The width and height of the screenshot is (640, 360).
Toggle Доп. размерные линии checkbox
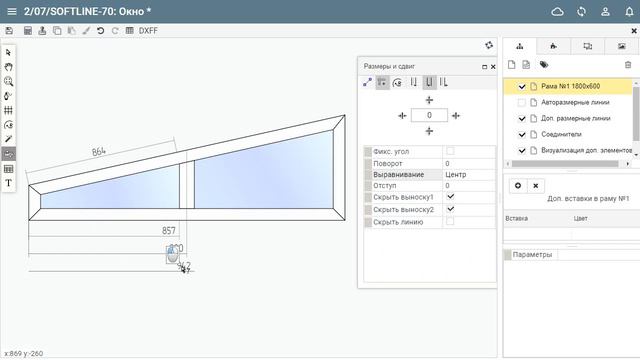click(522, 118)
